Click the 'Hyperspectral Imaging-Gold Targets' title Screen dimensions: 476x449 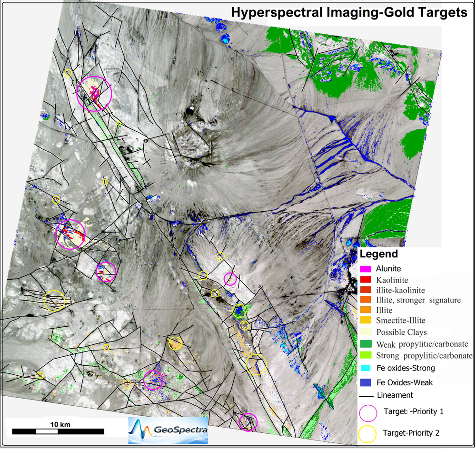point(349,12)
